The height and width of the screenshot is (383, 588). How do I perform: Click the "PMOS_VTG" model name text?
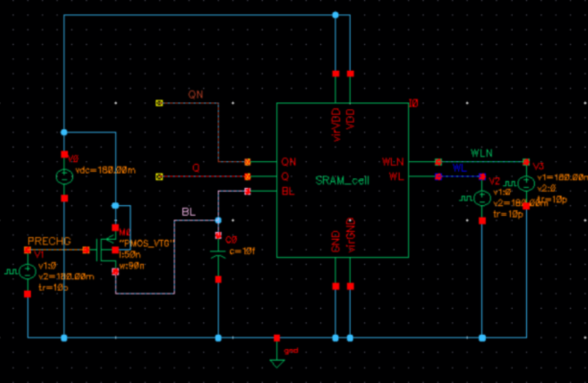[x=147, y=243]
